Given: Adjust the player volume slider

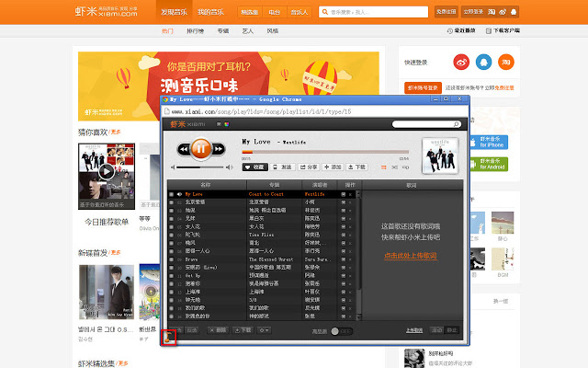Looking at the screenshot, I should click(x=200, y=167).
